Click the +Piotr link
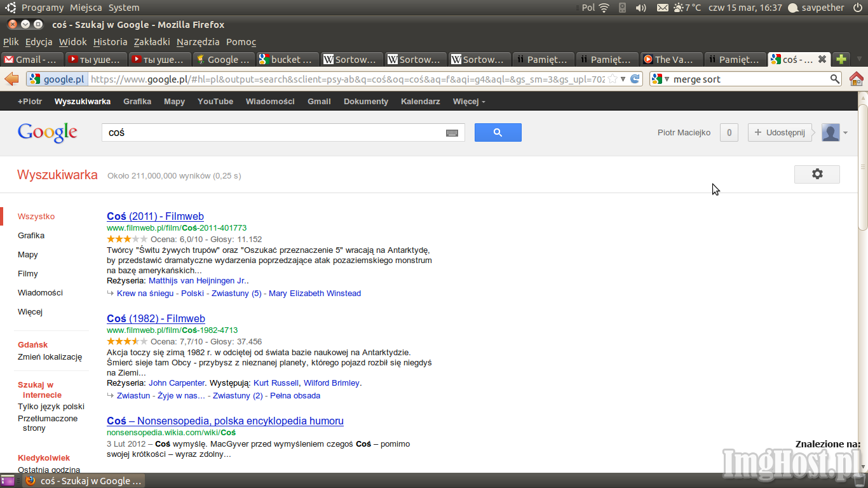This screenshot has width=868, height=488. point(30,102)
